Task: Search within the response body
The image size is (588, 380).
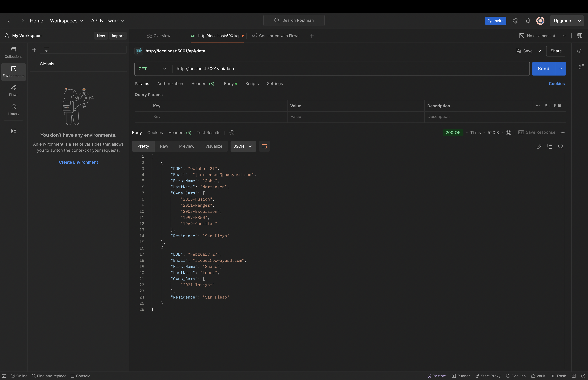Action: (x=561, y=146)
